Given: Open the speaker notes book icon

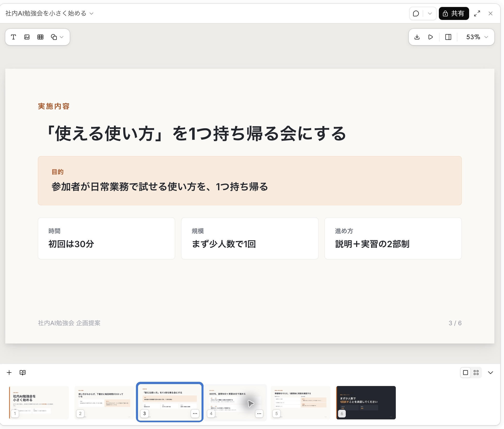Looking at the screenshot, I should point(23,372).
